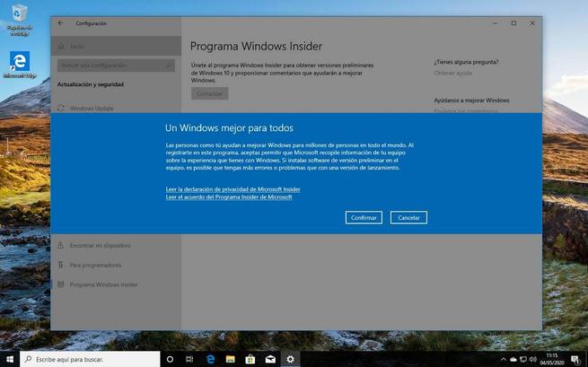Image resolution: width=588 pixels, height=367 pixels.
Task: Click the Windows Update refresh icon
Action: pos(61,108)
